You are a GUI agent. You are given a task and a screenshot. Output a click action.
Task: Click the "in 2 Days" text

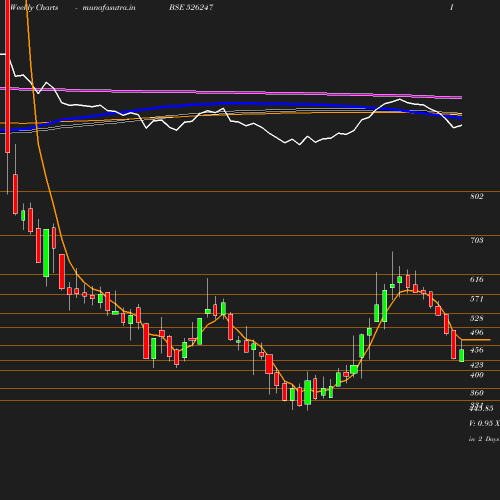tap(484, 439)
